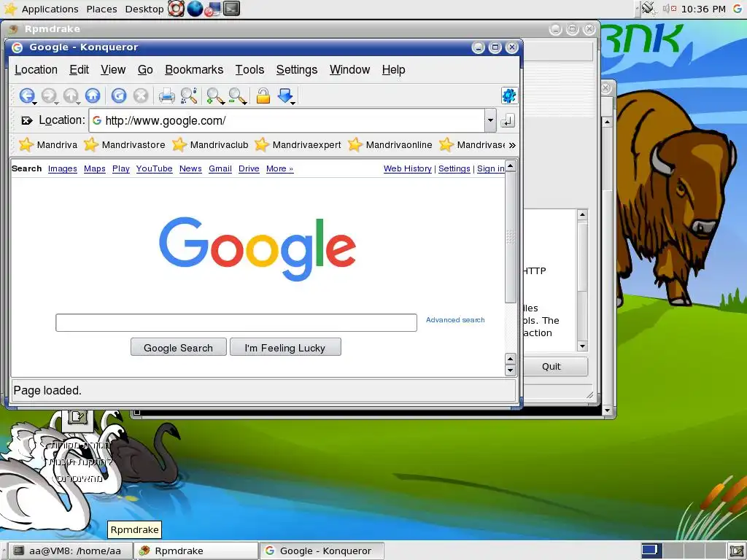
Task: Open the Tools menu
Action: [249, 69]
